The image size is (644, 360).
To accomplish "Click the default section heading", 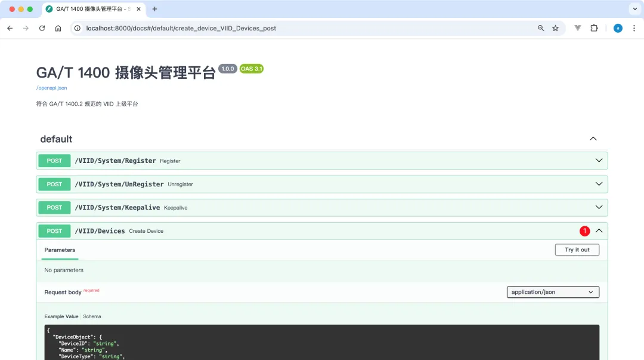I will [x=56, y=139].
